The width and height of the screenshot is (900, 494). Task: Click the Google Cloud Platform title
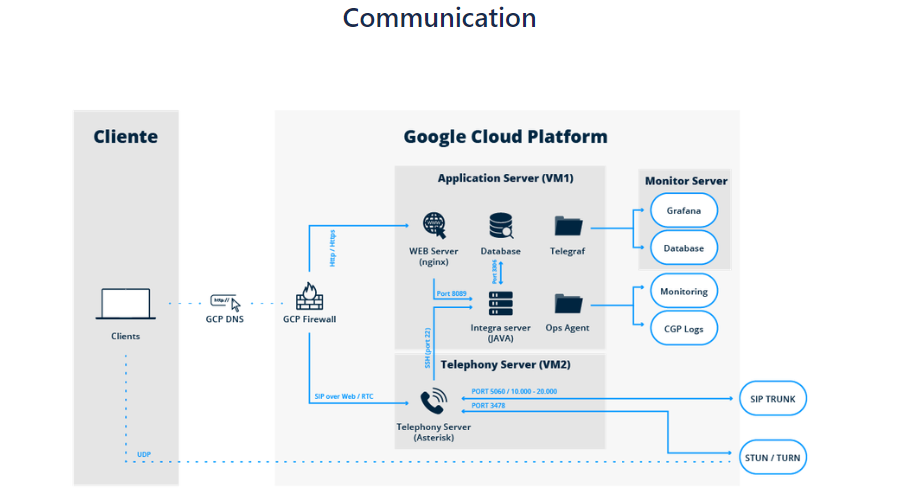(x=505, y=137)
